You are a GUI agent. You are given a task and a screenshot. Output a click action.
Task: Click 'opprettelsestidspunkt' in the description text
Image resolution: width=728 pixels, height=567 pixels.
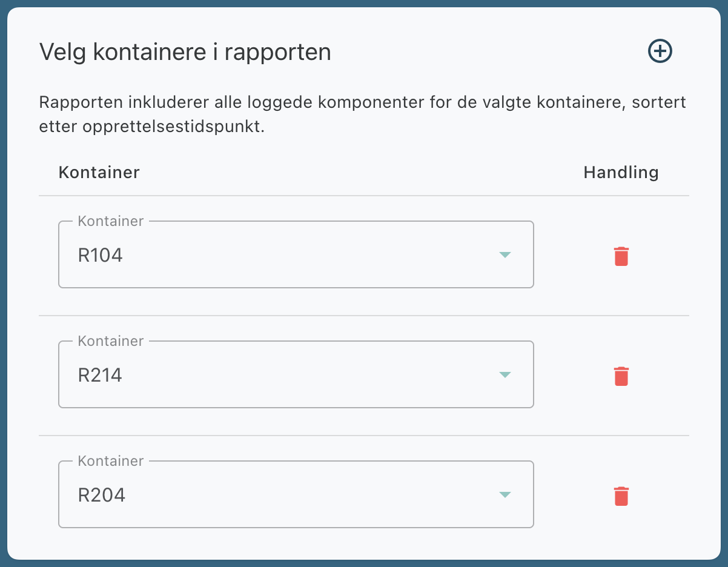(176, 128)
